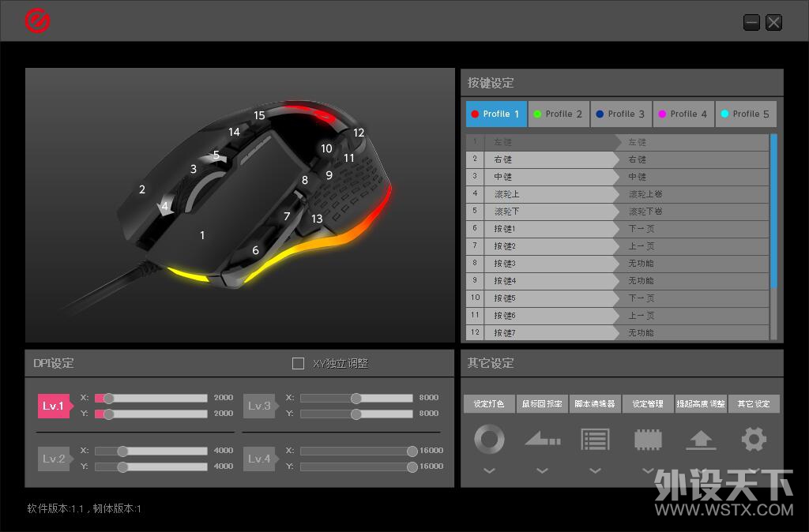Select side button 6 on the mouse image
This screenshot has height=532, width=809.
click(255, 250)
